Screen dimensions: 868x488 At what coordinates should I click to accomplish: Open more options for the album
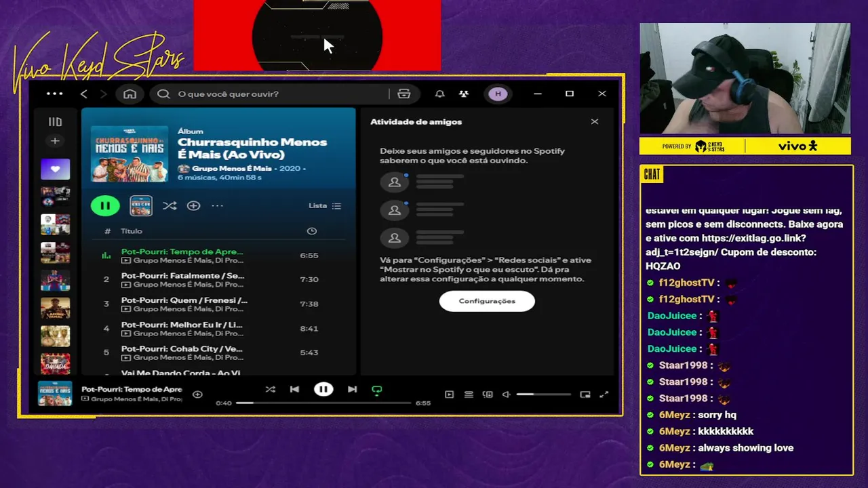217,205
